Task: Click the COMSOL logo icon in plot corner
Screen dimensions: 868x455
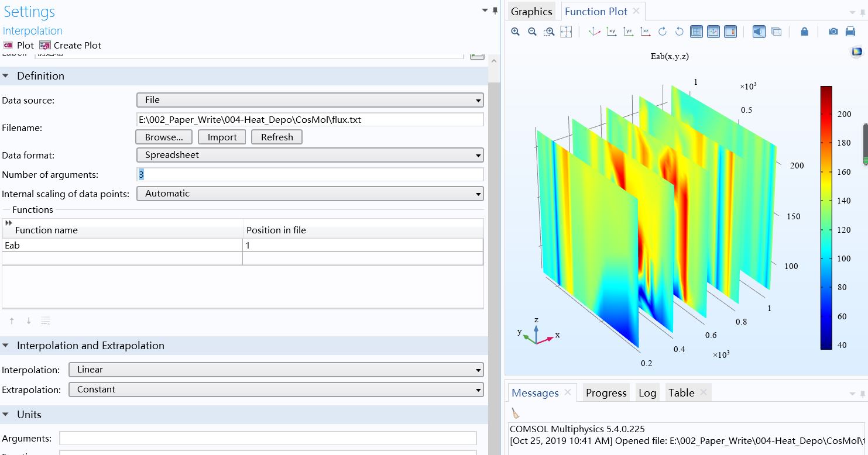Action: [857, 52]
